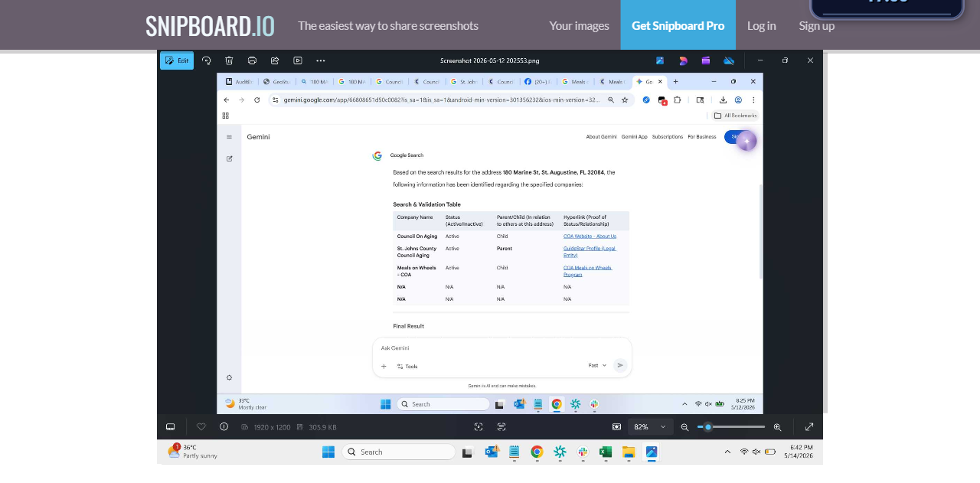Click the 6:42 PM clock
Viewport: 980px width, 483px height.
[x=798, y=452]
